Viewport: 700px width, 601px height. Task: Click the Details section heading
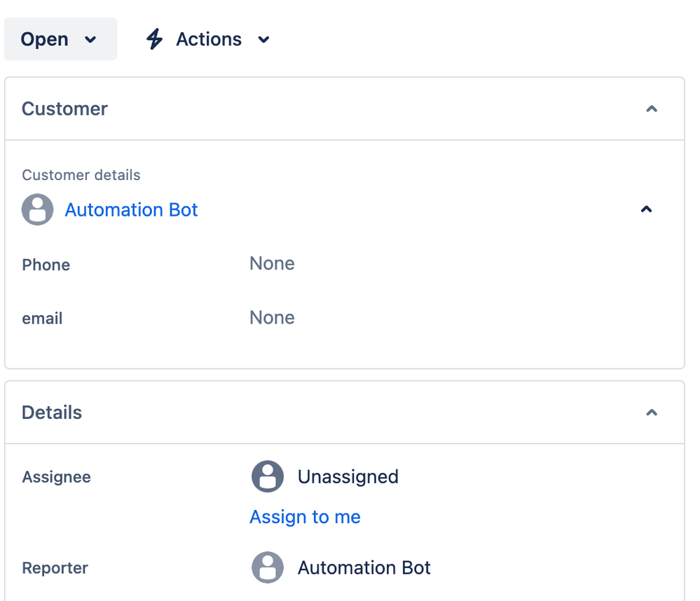tap(52, 413)
